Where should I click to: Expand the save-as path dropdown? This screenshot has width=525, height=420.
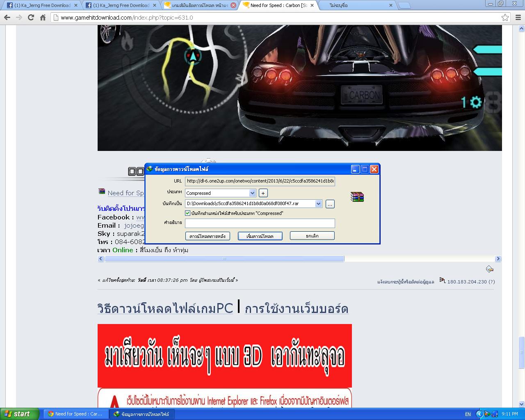[x=318, y=203]
